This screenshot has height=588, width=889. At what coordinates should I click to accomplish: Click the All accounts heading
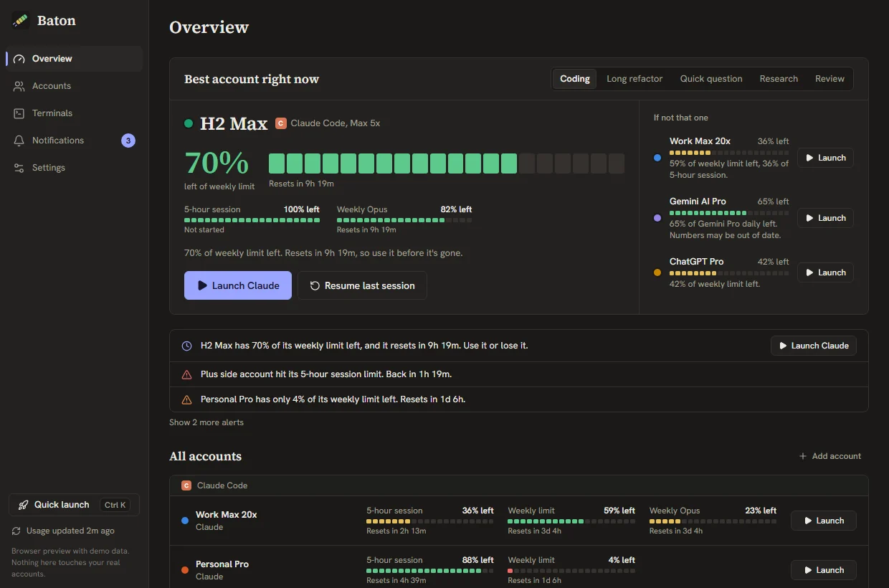(205, 456)
